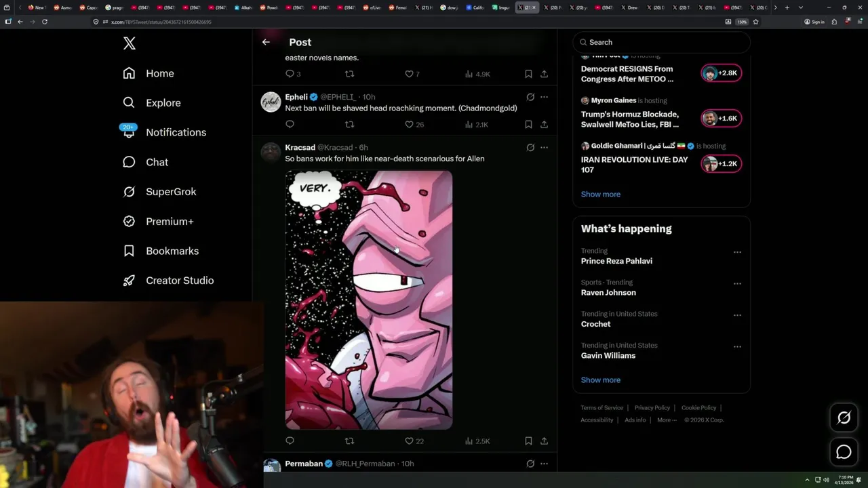Open more options on Permaban's post
Image resolution: width=868 pixels, height=488 pixels.
click(x=544, y=464)
